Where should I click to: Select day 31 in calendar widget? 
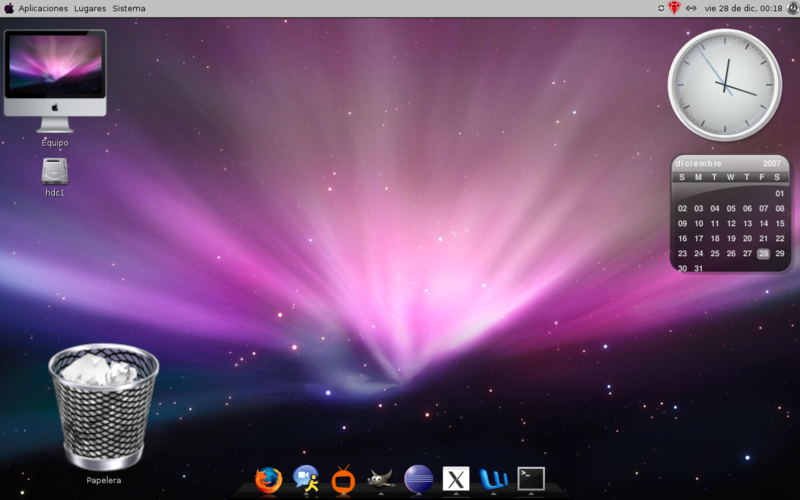click(x=698, y=268)
